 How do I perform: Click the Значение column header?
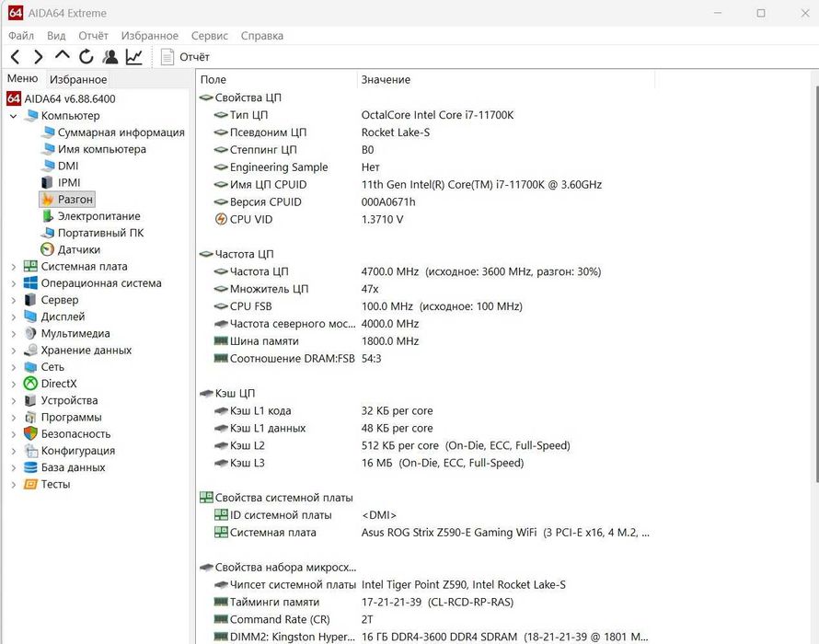[505, 79]
